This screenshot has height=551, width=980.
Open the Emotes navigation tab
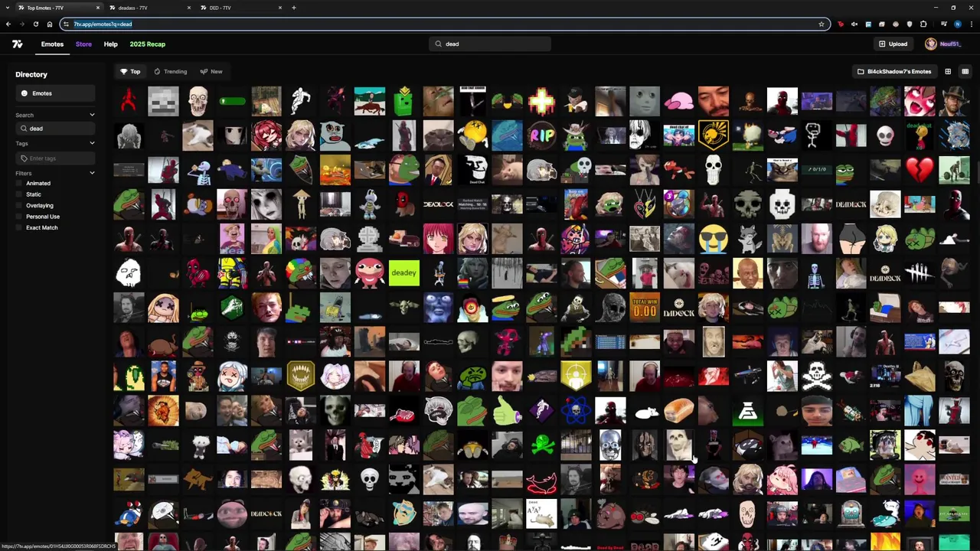pyautogui.click(x=52, y=44)
